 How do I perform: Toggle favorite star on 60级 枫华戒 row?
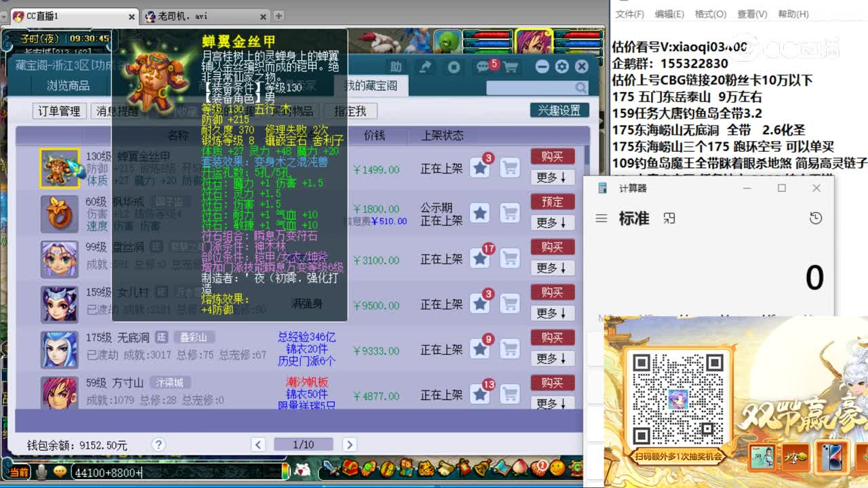pyautogui.click(x=480, y=213)
